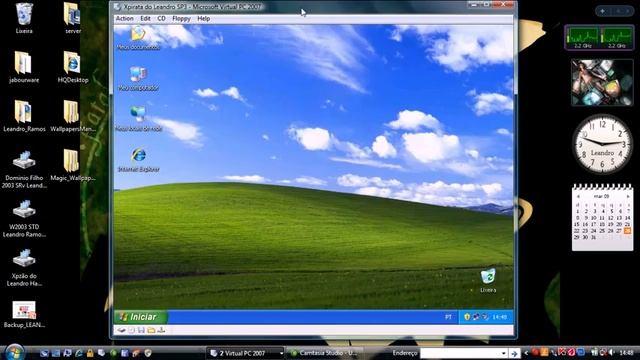
Task: Select the HQDesktop folder on desktop
Action: (x=73, y=67)
